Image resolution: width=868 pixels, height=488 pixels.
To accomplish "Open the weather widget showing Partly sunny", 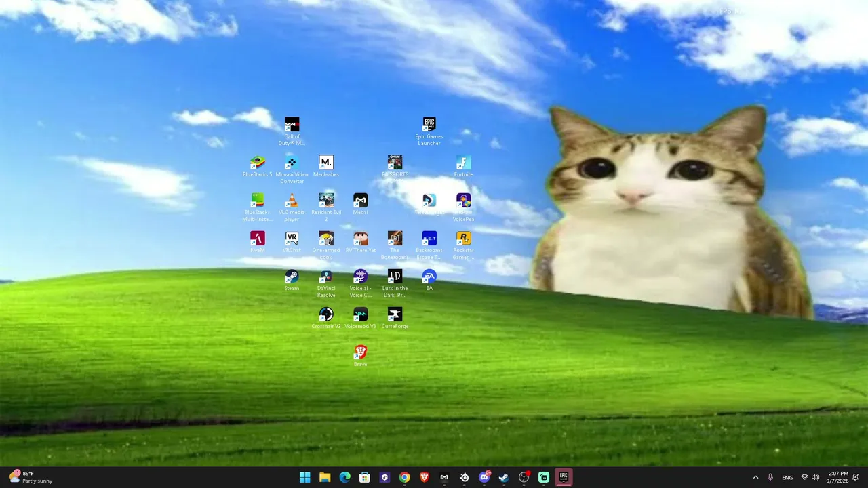I will [x=31, y=477].
